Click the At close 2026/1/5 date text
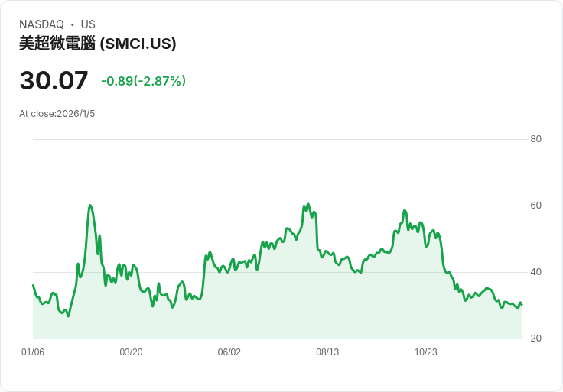The width and height of the screenshot is (563, 392). tap(57, 114)
